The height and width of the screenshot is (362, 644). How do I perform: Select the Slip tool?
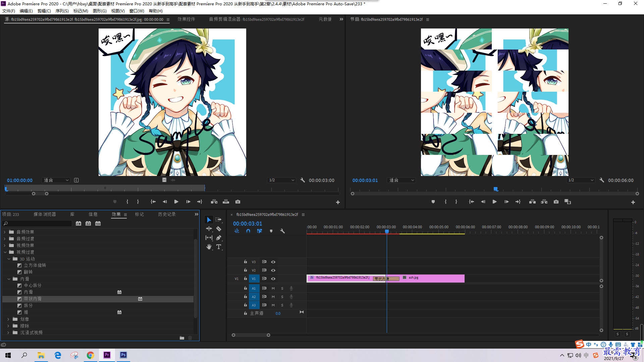point(209,238)
